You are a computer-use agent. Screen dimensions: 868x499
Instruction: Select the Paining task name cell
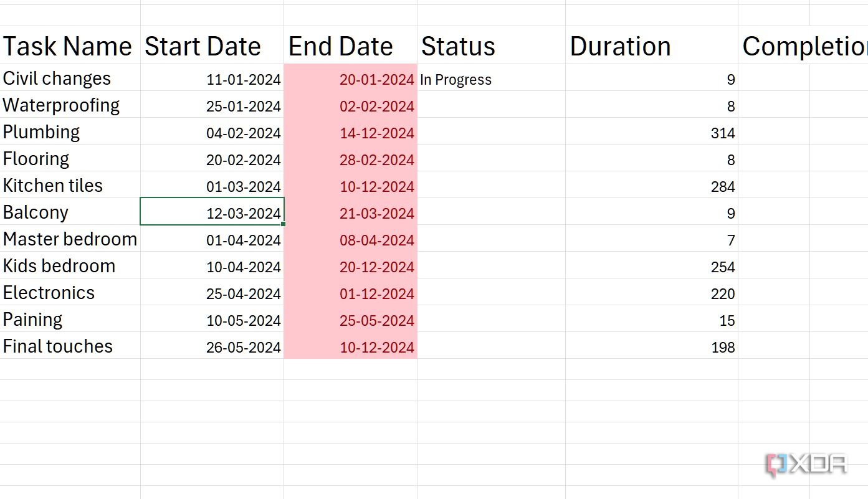pyautogui.click(x=33, y=320)
